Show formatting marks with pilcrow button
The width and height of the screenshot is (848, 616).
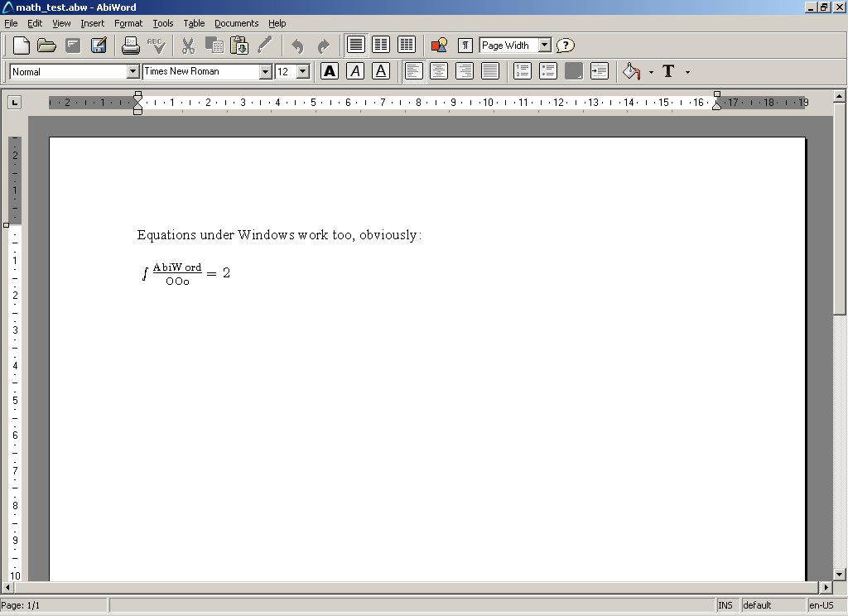465,46
